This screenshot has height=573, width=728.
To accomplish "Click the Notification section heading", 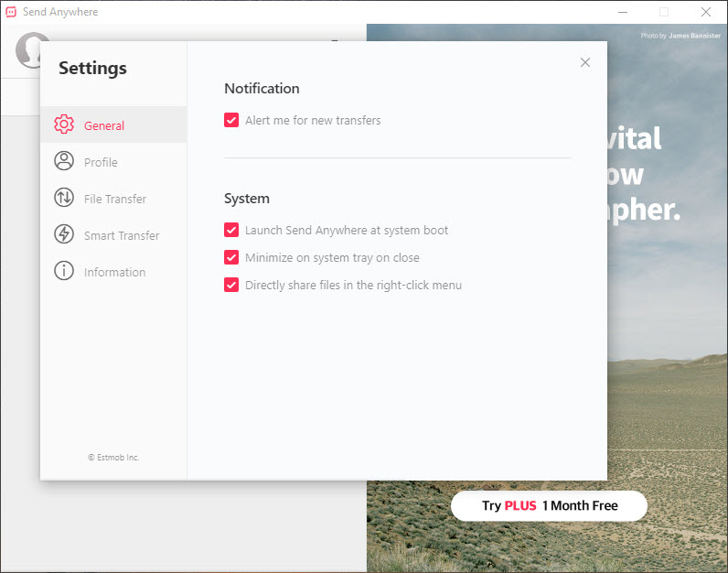I will coord(262,88).
